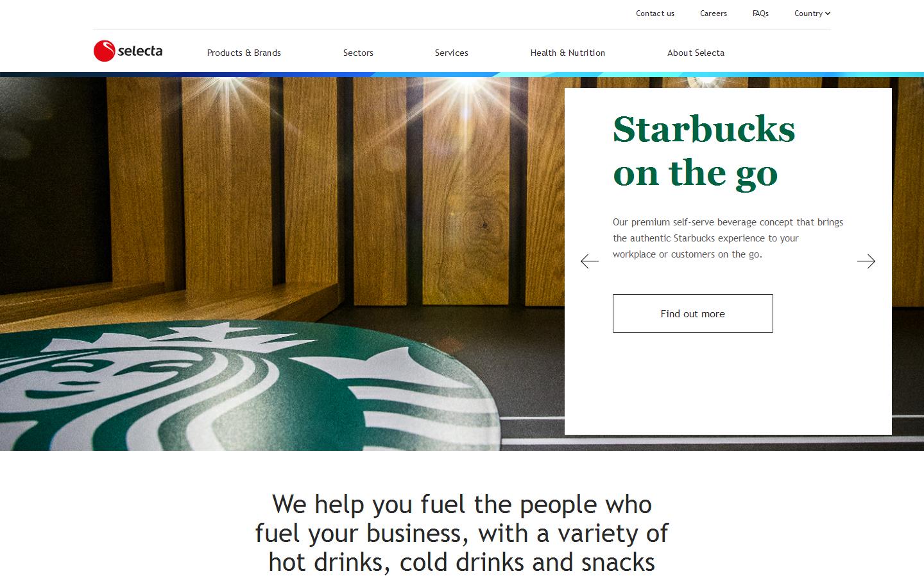Go to previous carousel slide arrow
Viewport: 924px width, 578px height.
pyautogui.click(x=590, y=261)
